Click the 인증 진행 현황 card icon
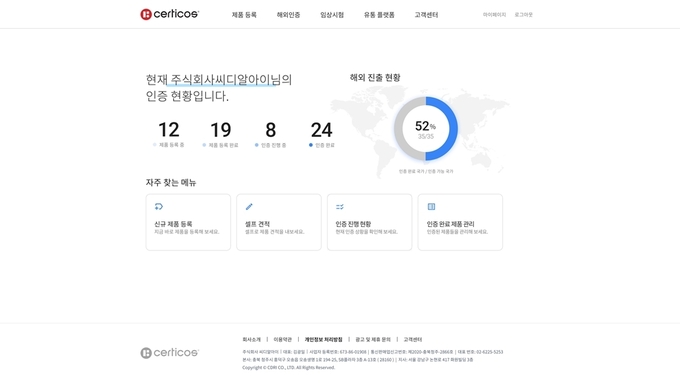This screenshot has height=383, width=680. [x=340, y=206]
